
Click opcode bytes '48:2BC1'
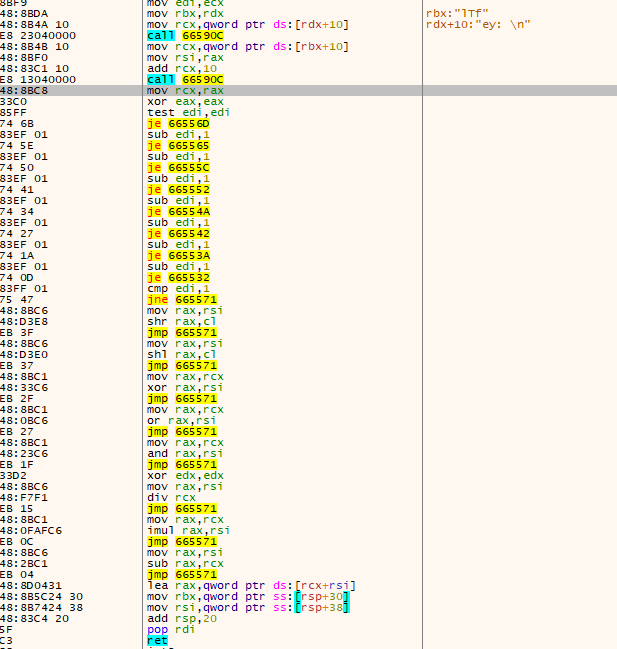pos(24,564)
